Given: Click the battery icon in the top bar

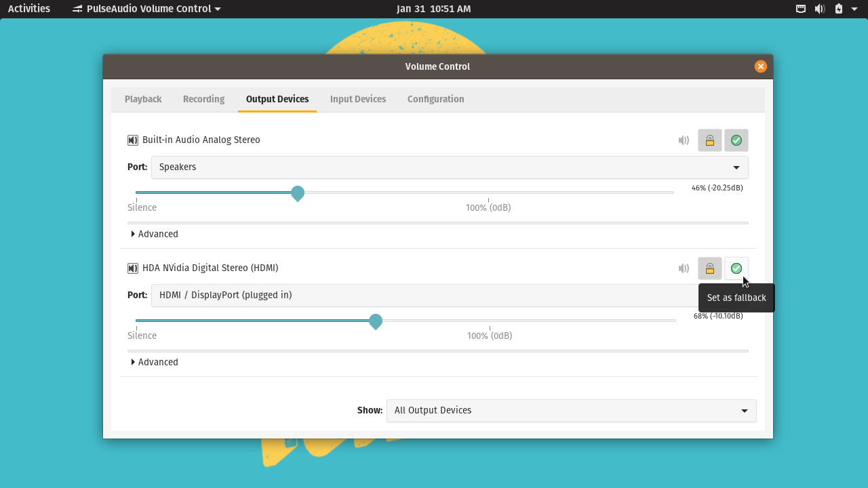Looking at the screenshot, I should pos(837,9).
